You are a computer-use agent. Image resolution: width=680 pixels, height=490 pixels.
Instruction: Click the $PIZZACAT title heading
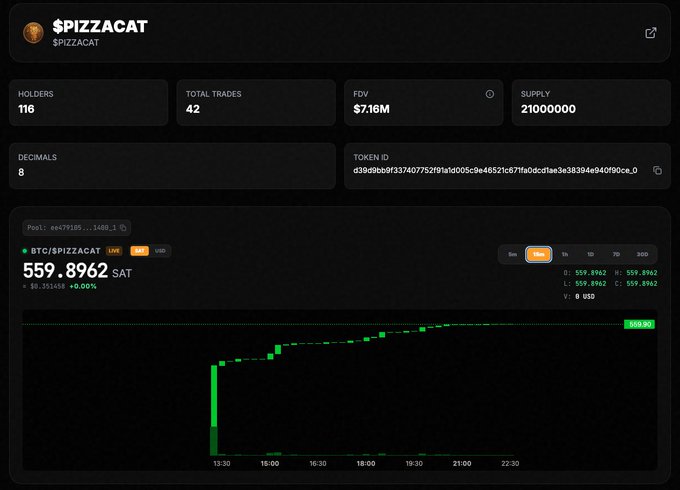pyautogui.click(x=100, y=26)
